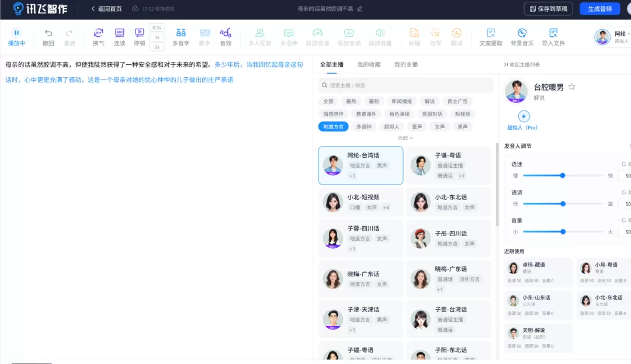Open the 多人配音 multi-voice tool
631x364 pixels.
259,37
